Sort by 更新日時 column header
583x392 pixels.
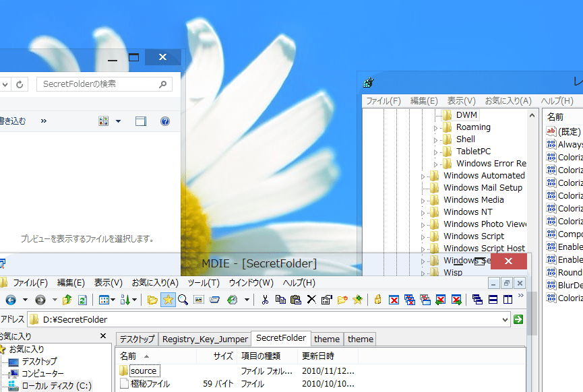click(x=328, y=356)
